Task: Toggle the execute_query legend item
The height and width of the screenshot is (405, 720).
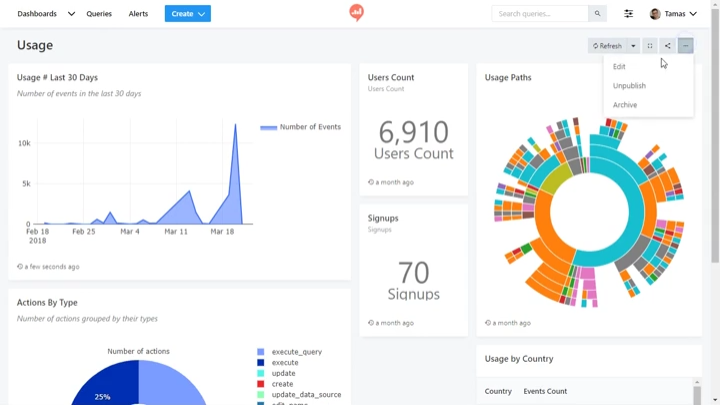Action: (x=297, y=352)
